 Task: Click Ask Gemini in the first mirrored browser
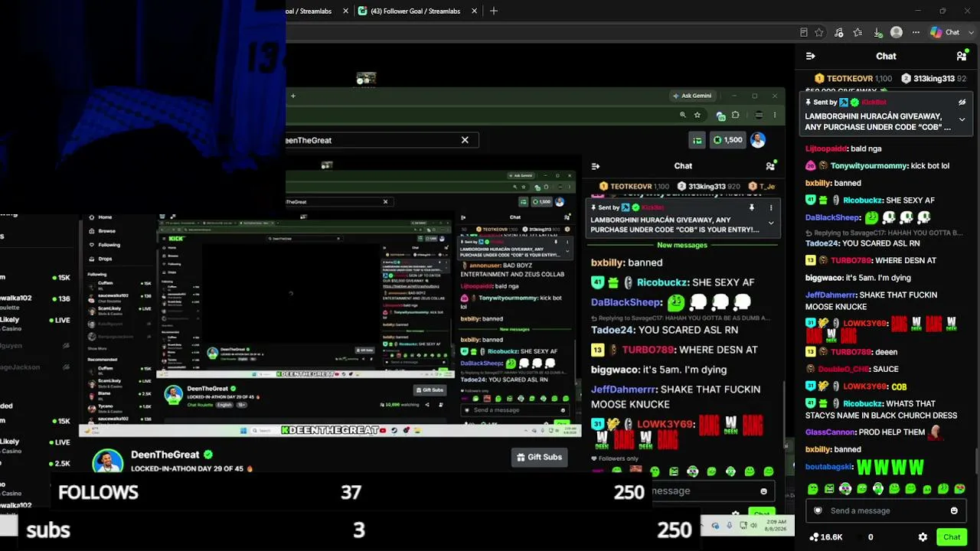[691, 96]
